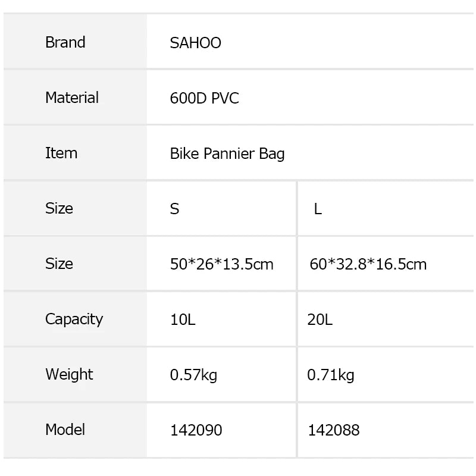Select the 60*32.8*16.5cm dimensions value

click(368, 264)
